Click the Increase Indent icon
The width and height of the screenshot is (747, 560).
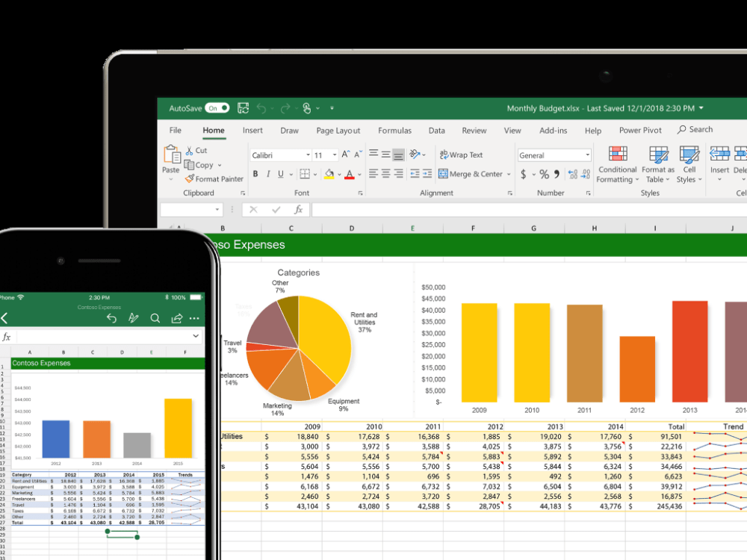click(x=427, y=174)
